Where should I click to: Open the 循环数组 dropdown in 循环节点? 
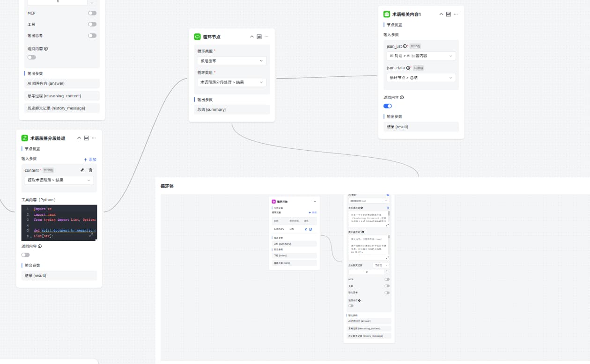232,82
